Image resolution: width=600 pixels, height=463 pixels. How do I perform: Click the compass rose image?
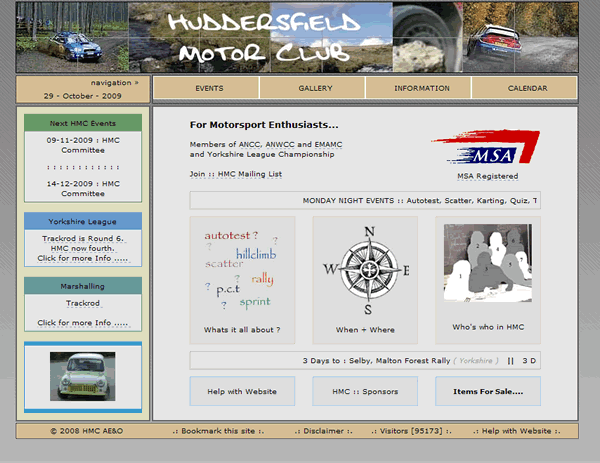pos(367,268)
